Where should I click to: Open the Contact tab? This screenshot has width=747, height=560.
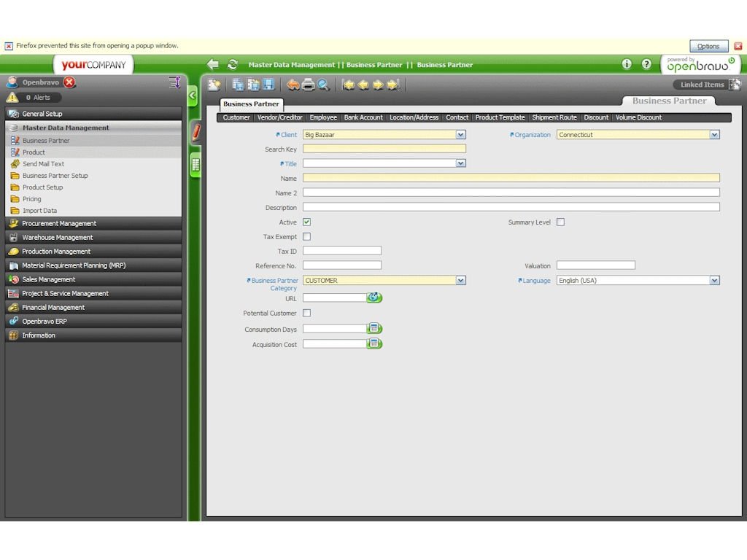(457, 117)
